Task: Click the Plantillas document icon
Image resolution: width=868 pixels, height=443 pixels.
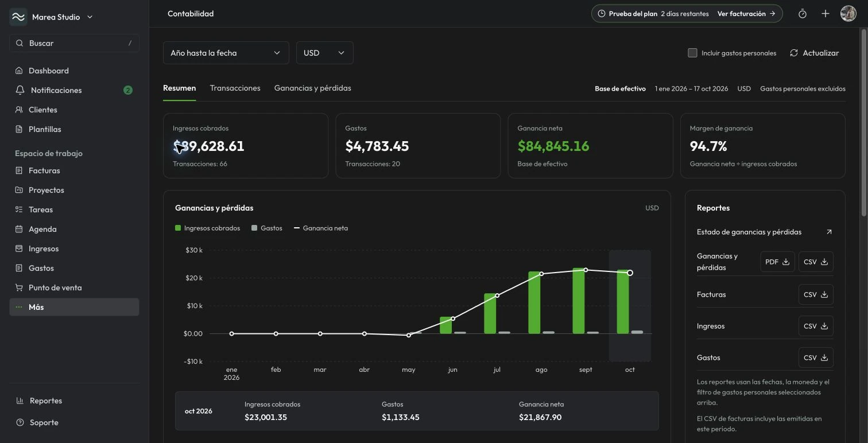Action: click(19, 129)
